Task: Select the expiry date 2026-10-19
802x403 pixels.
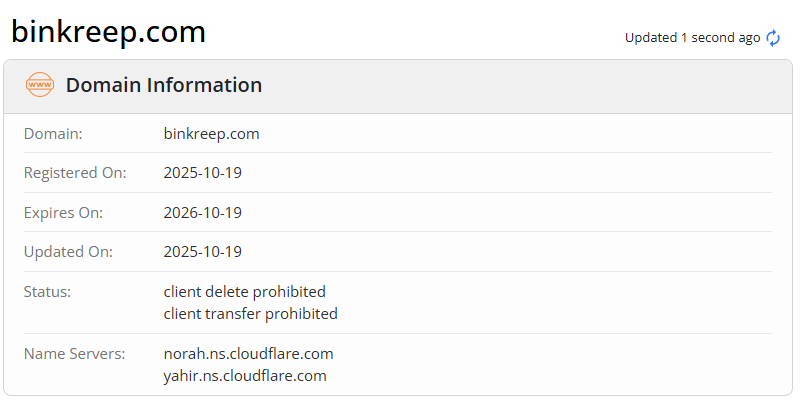Action: click(203, 212)
